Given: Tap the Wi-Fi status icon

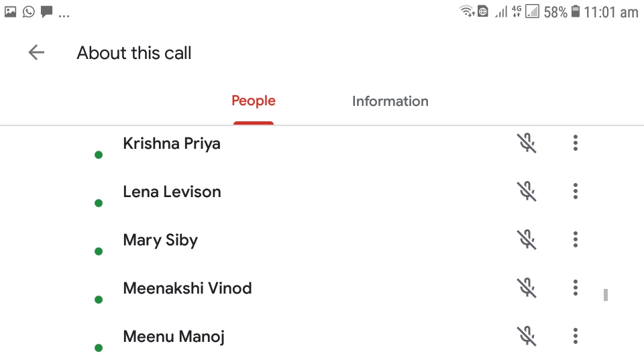Looking at the screenshot, I should (466, 11).
